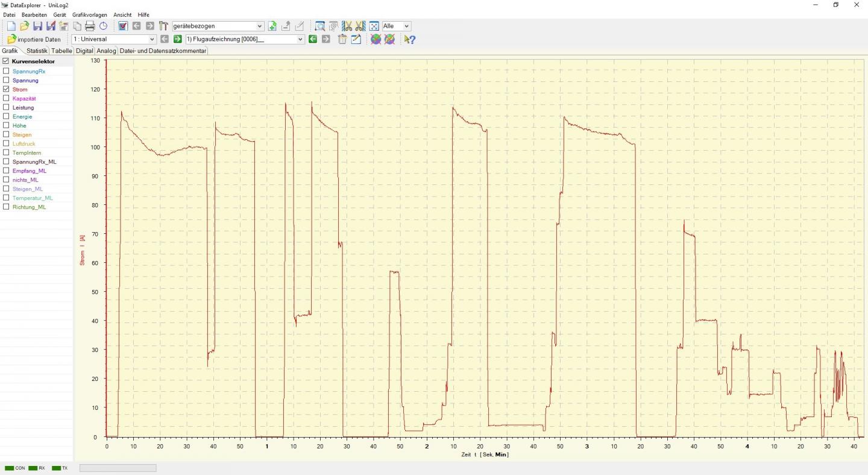Show the SpannungRx_ML curve

(6, 162)
